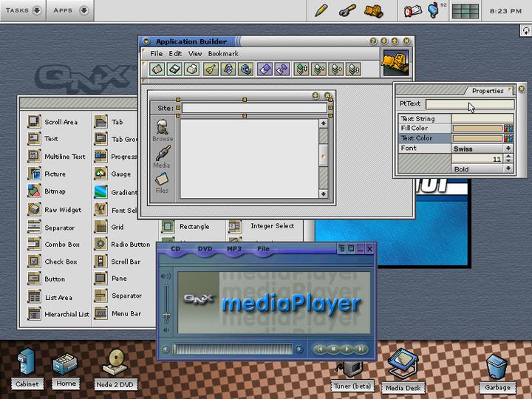Select the Radio Button widget

(101, 244)
